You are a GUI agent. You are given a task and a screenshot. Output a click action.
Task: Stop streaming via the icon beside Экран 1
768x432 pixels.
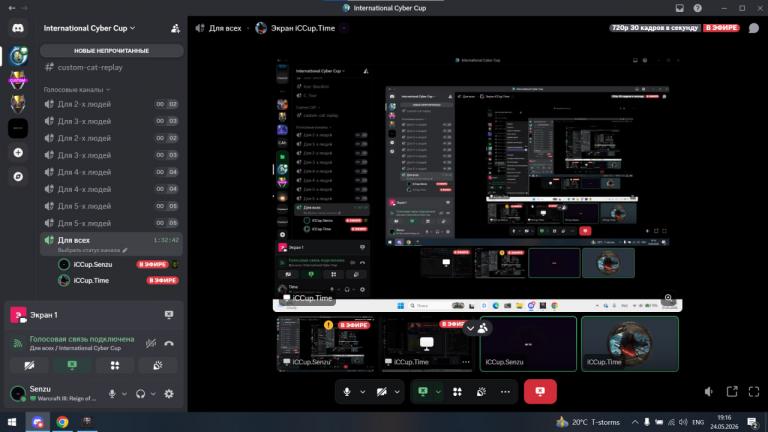pos(169,315)
